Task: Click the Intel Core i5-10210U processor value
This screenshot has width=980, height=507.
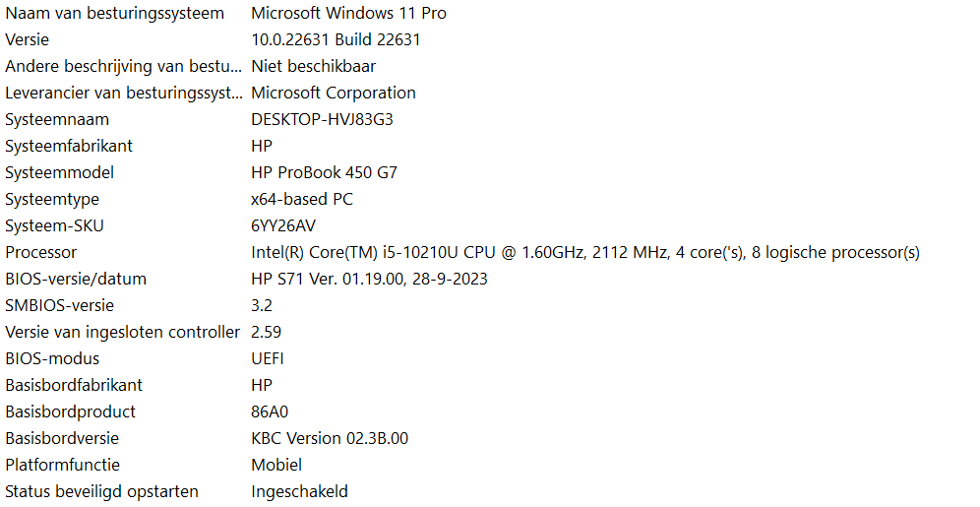Action: 585,253
